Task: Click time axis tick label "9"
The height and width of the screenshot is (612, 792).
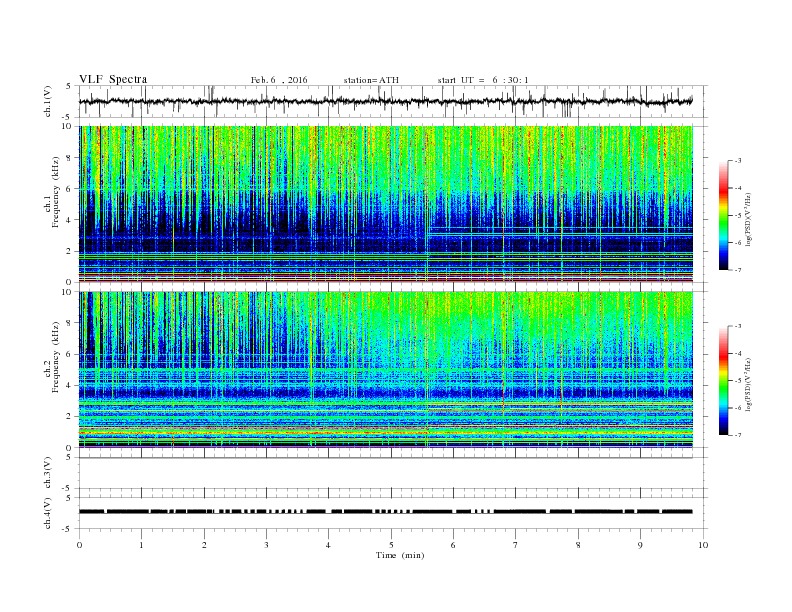Action: pos(640,545)
